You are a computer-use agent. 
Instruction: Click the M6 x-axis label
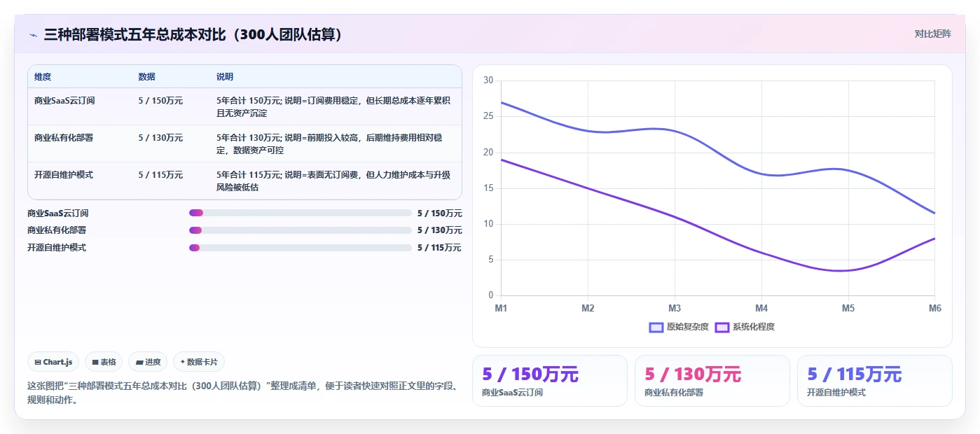coord(934,308)
